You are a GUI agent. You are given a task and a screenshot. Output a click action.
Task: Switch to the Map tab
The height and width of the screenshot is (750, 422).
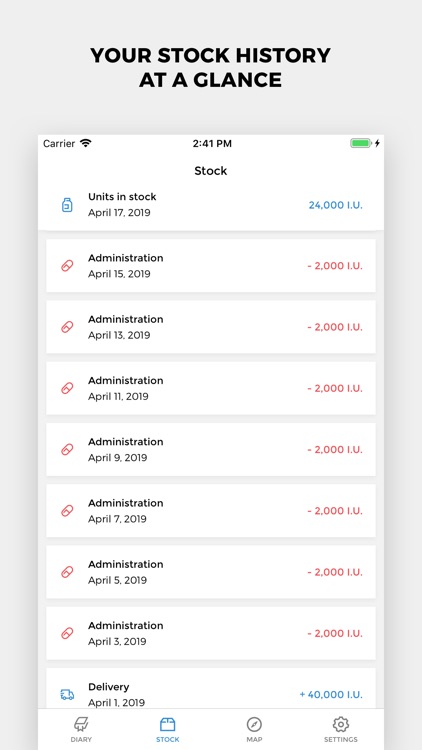click(254, 729)
